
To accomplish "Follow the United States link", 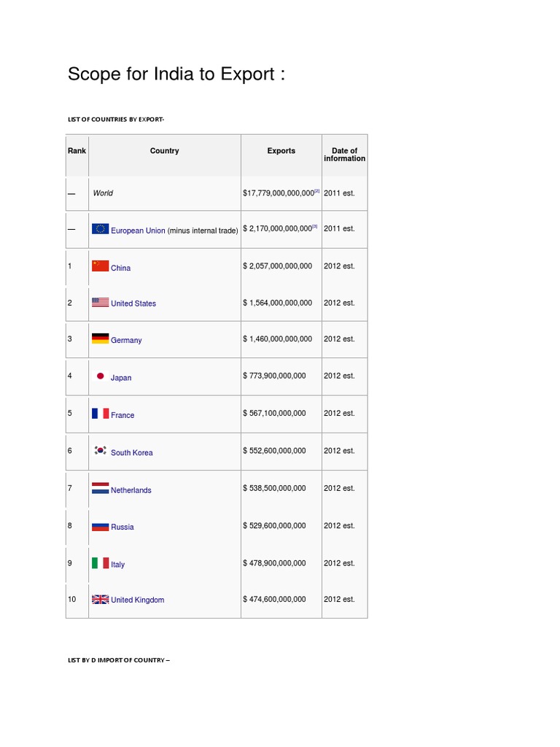I will point(133,303).
